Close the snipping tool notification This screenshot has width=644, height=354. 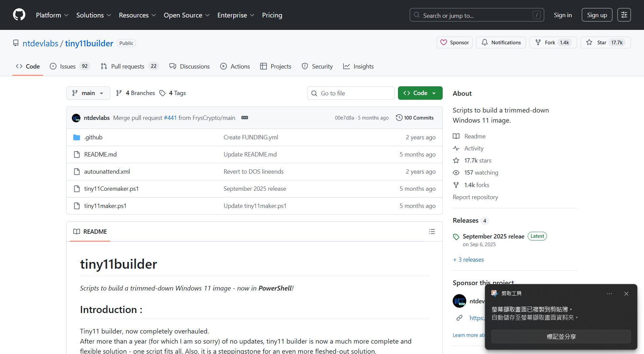[x=626, y=294]
